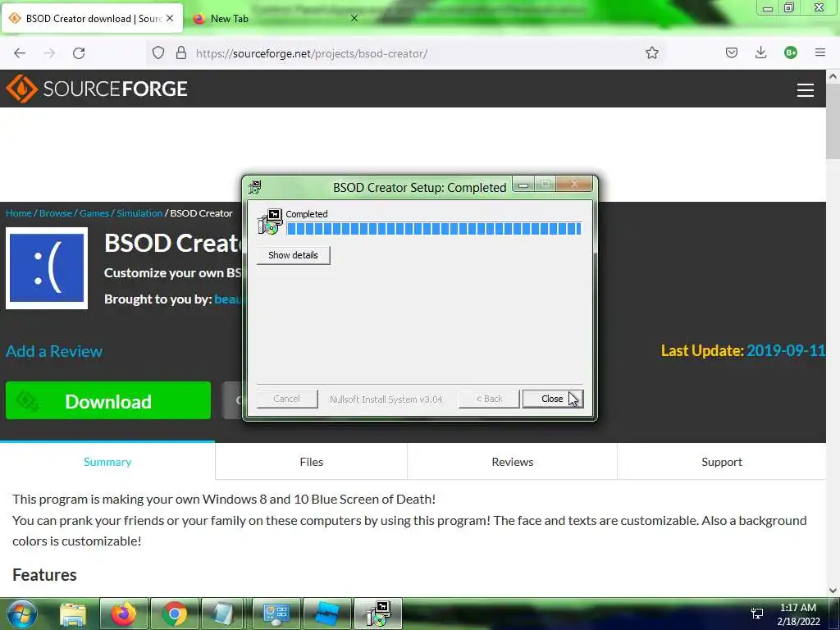Viewport: 840px width, 630px height.
Task: Click Show details in setup dialog
Action: pos(293,256)
